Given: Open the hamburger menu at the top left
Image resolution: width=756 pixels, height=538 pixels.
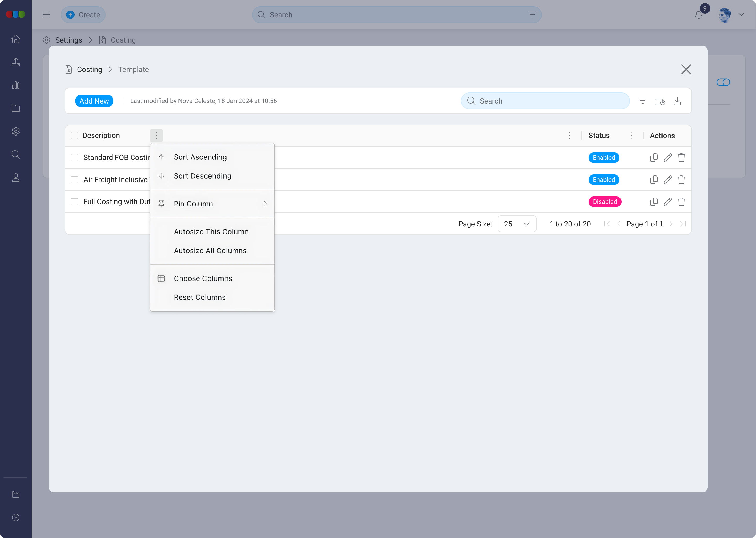Looking at the screenshot, I should pos(46,14).
